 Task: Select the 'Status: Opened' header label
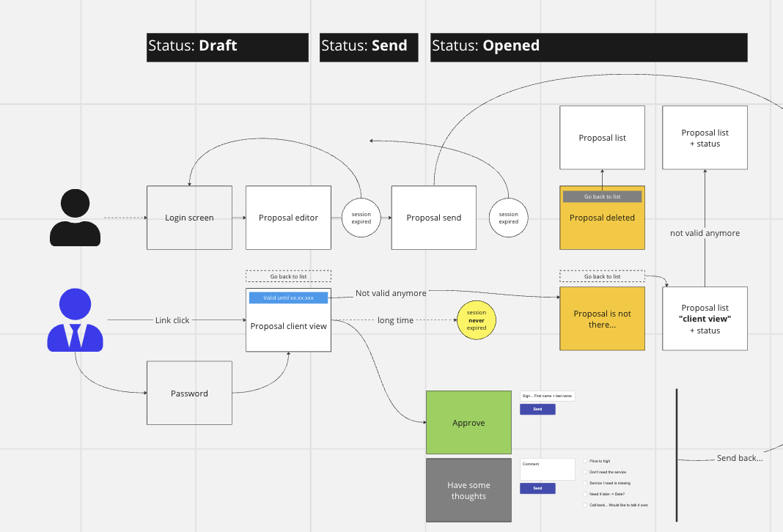click(588, 47)
